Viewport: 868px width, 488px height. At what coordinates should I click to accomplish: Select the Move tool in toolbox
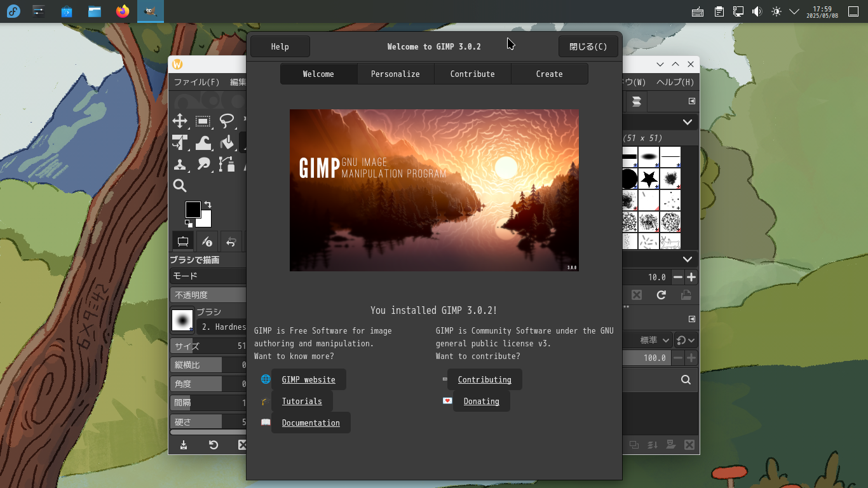point(180,121)
